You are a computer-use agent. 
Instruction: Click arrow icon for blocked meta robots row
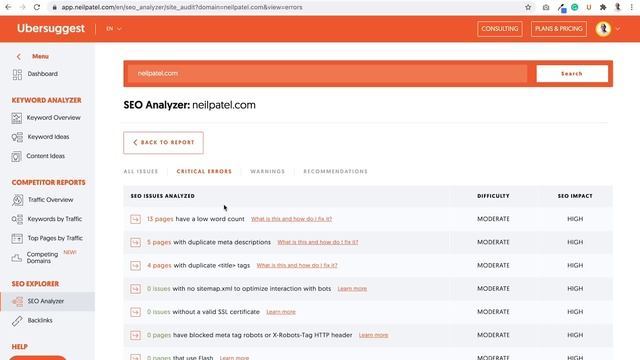[136, 336]
